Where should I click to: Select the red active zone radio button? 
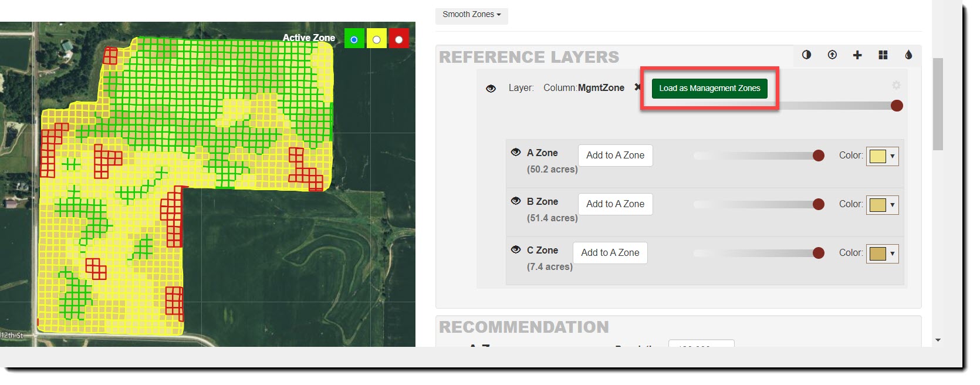tap(399, 39)
